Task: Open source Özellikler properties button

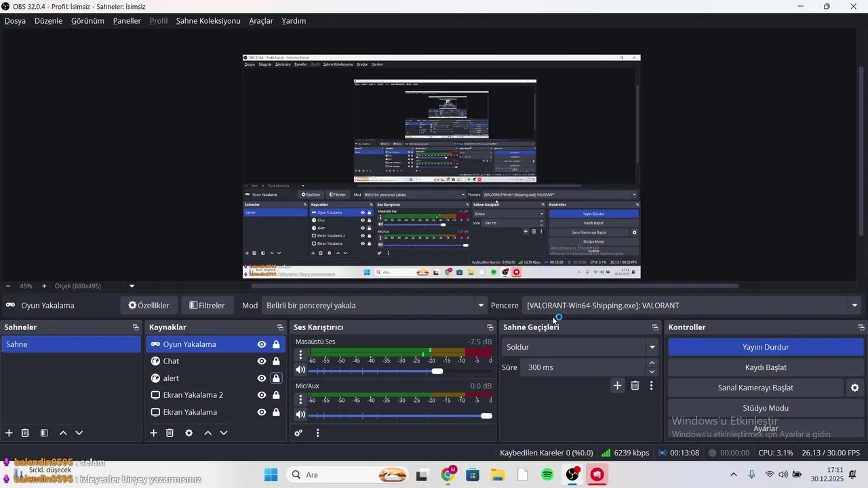Action: [x=149, y=306]
